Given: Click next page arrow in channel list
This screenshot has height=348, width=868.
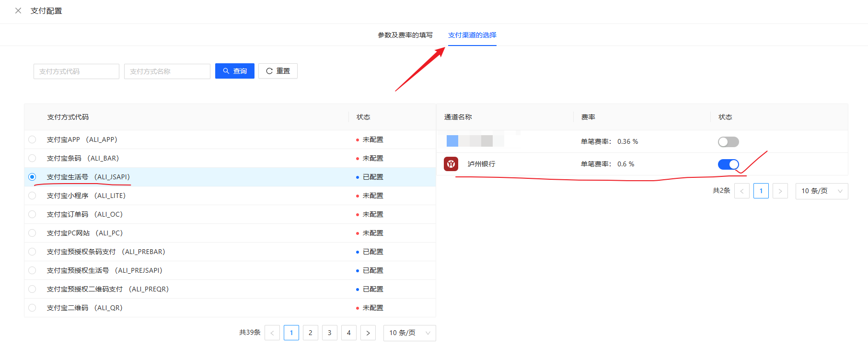Looking at the screenshot, I should tap(780, 191).
